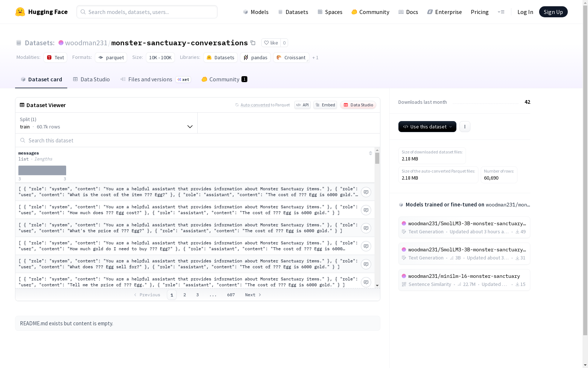The image size is (588, 368).
Task: Open the Use this dataset dropdown
Action: tap(427, 127)
